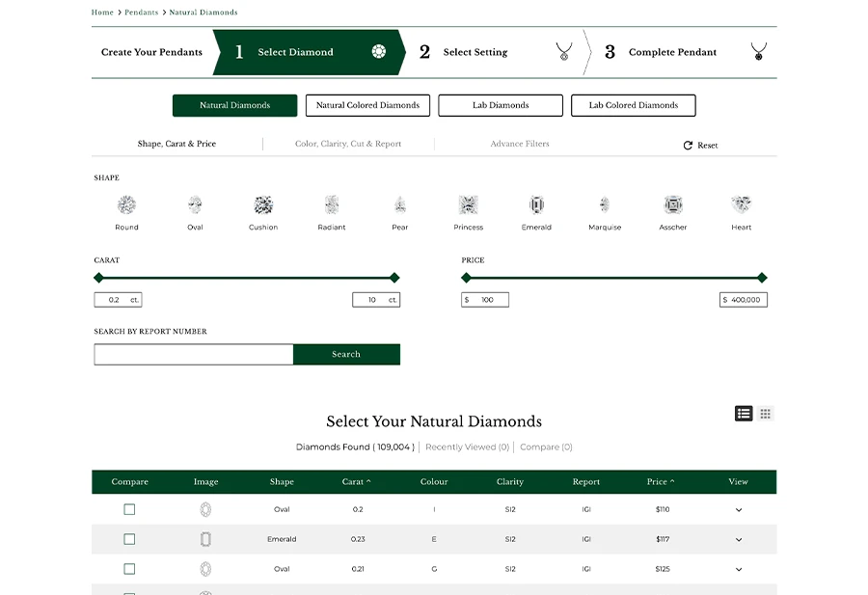This screenshot has width=868, height=595.
Task: Expand view details for the $110 diamond
Action: (739, 510)
